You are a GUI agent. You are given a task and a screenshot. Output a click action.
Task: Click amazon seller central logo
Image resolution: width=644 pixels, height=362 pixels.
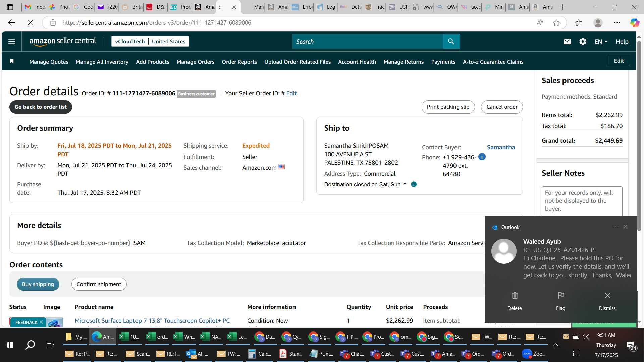[62, 41]
